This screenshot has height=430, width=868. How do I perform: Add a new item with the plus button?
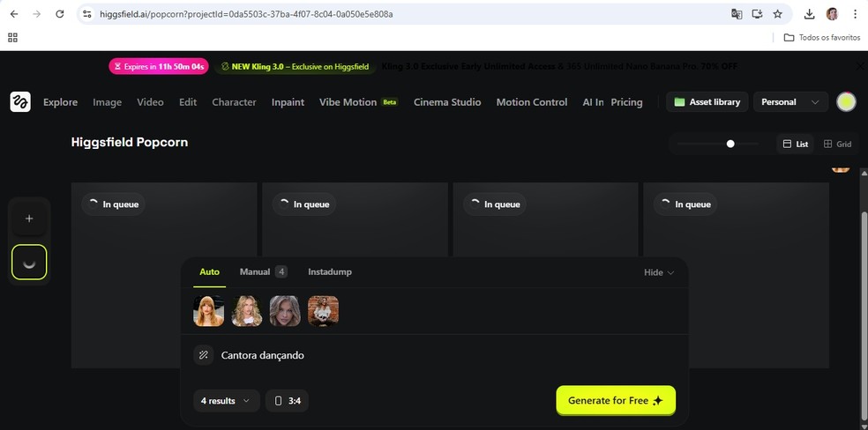point(29,219)
